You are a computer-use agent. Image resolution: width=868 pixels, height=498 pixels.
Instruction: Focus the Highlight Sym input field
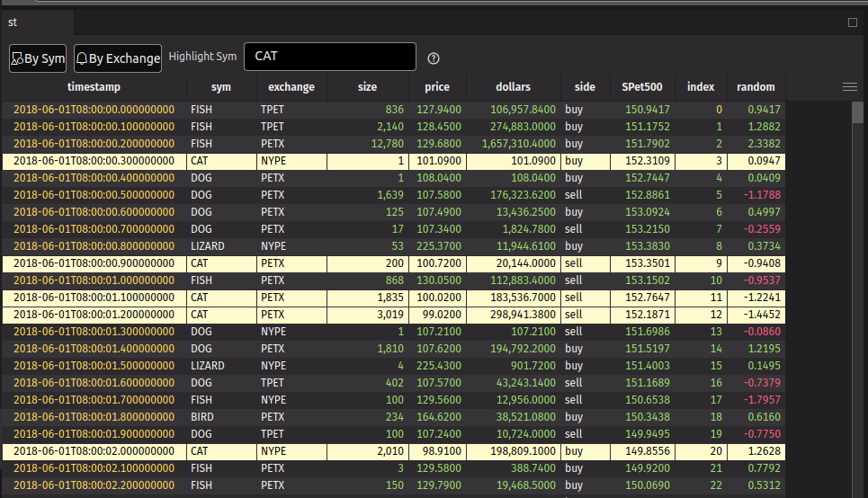[329, 57]
